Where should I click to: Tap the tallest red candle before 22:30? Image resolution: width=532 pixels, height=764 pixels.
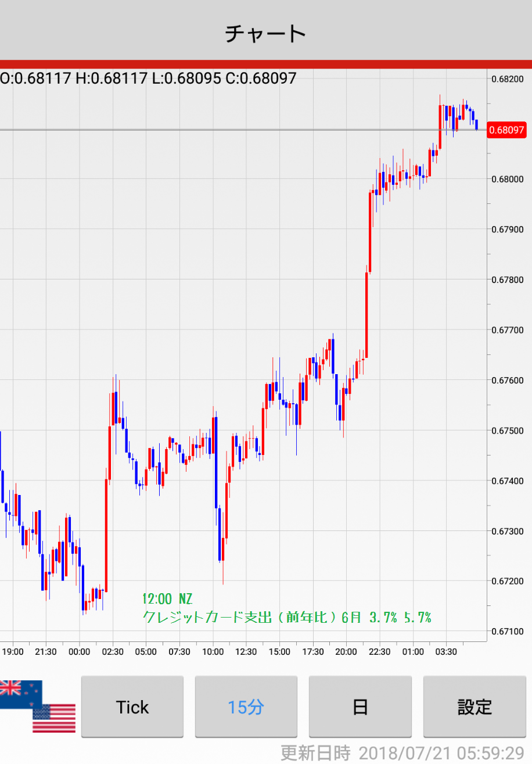point(370,231)
